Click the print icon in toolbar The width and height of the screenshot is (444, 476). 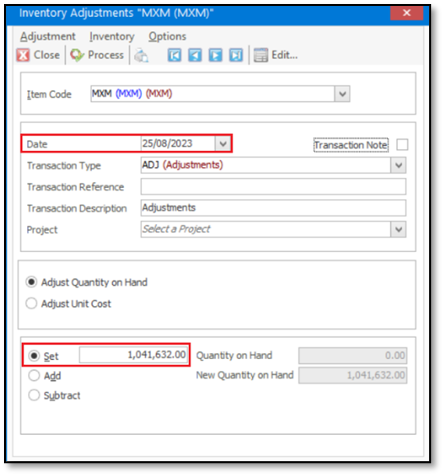coord(141,55)
